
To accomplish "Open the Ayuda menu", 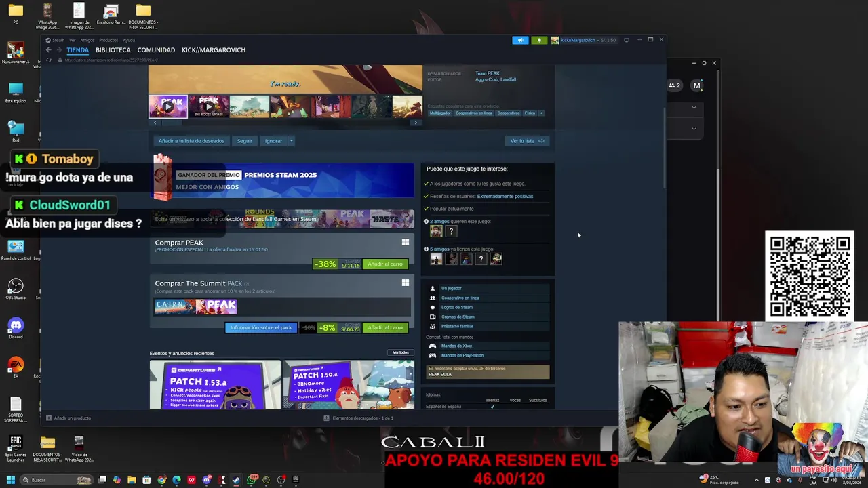I will [129, 40].
